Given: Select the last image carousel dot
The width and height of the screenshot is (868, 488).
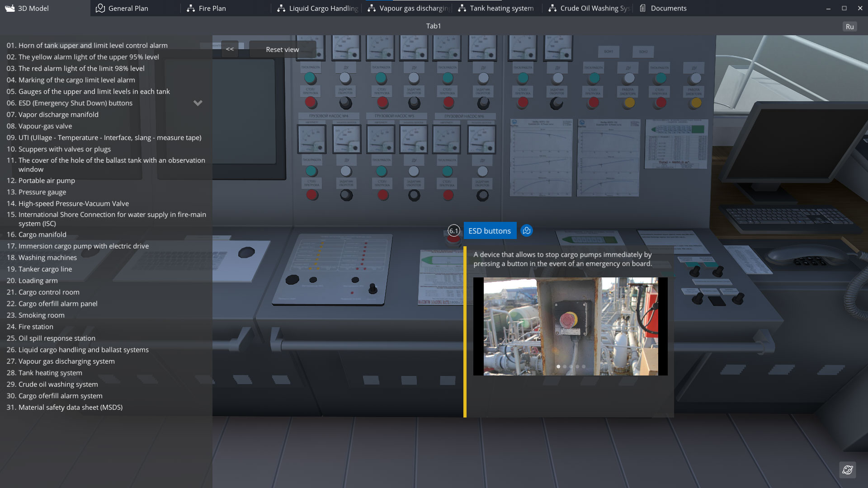Looking at the screenshot, I should click(584, 366).
